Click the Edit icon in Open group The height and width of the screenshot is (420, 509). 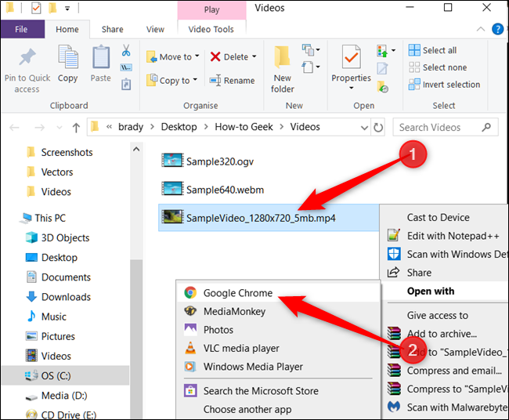(x=382, y=68)
